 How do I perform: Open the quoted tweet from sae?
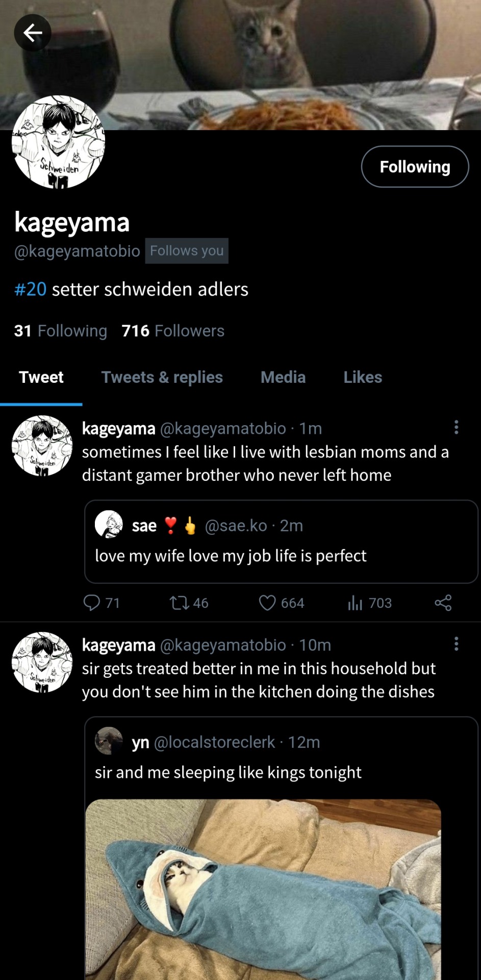click(281, 555)
